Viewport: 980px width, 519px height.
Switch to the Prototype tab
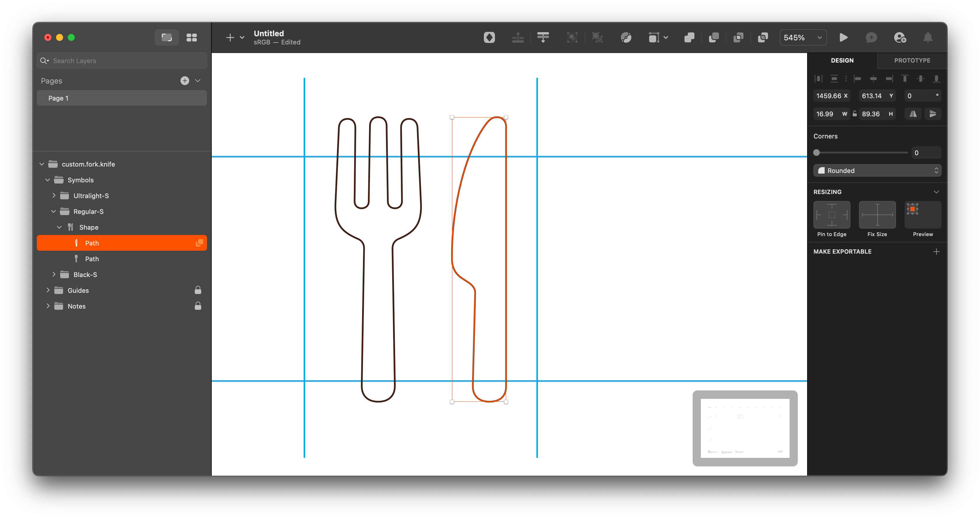click(x=911, y=60)
